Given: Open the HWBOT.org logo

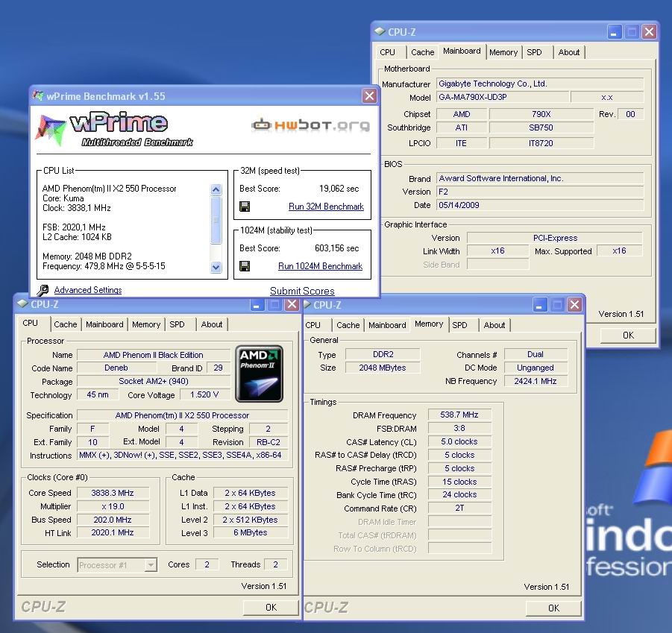Looking at the screenshot, I should coord(310,125).
